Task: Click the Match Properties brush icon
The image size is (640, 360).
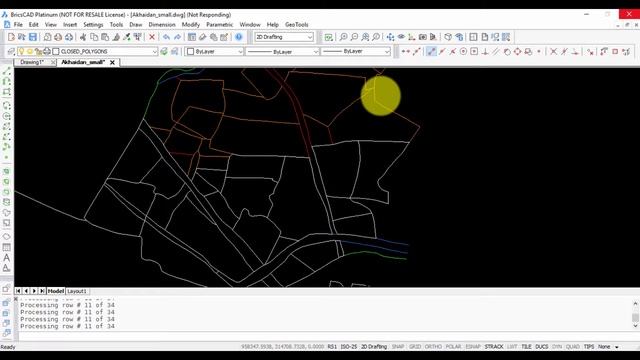Action: pyautogui.click(x=116, y=37)
